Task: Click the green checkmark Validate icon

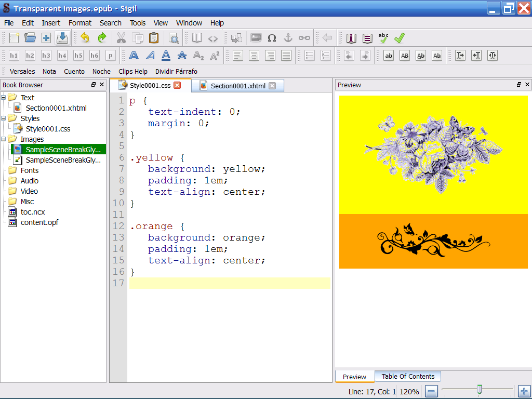Action: (399, 38)
